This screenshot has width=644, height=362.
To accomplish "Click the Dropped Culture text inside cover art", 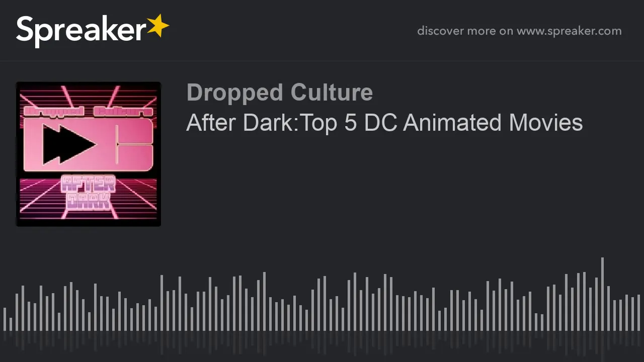I will coord(88,111).
